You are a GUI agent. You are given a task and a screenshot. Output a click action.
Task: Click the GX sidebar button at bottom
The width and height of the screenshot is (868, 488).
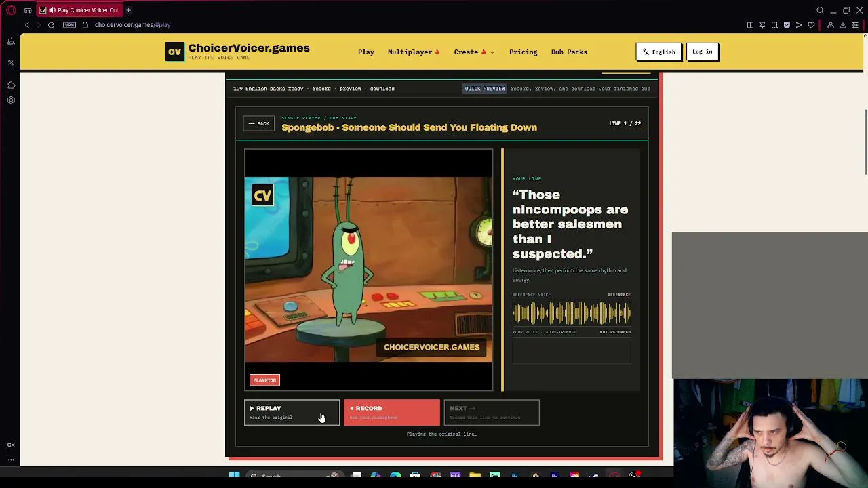(x=11, y=445)
